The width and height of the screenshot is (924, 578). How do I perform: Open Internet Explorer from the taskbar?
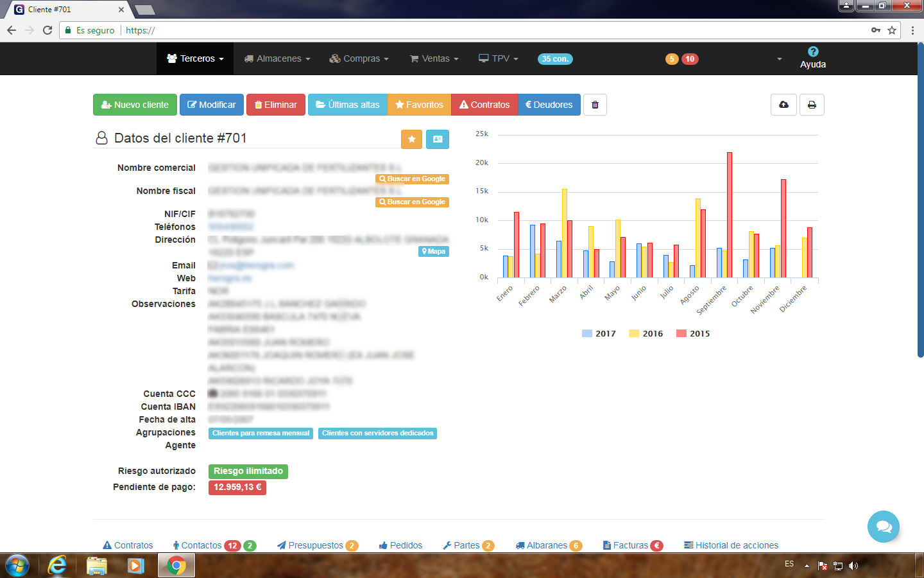57,566
